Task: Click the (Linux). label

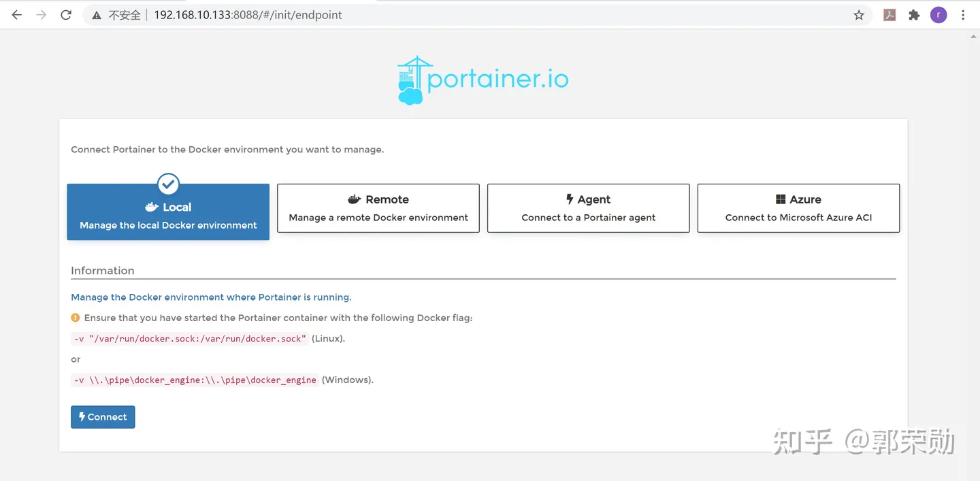Action: click(x=329, y=338)
